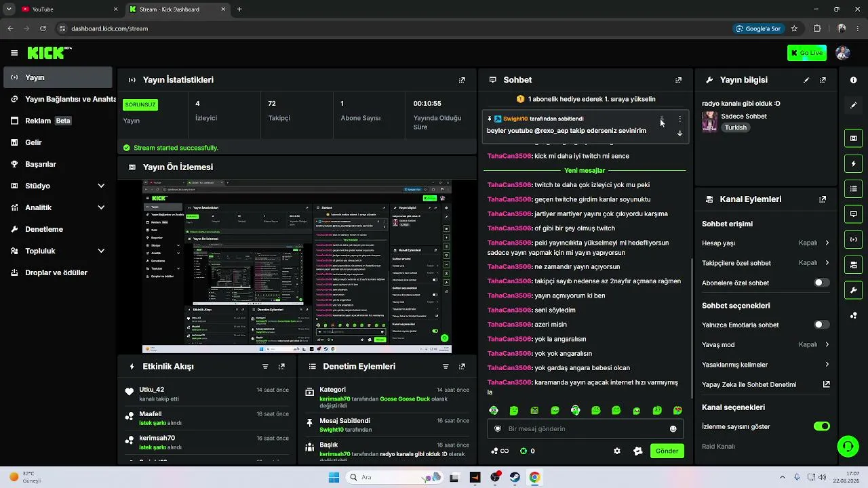Click the chat bubble icon in right sidebar

pyautogui.click(x=853, y=214)
